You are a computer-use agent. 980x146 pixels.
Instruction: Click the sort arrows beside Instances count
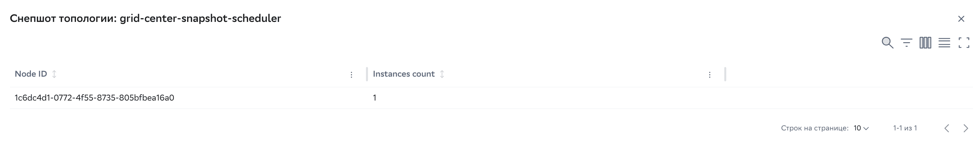[442, 74]
